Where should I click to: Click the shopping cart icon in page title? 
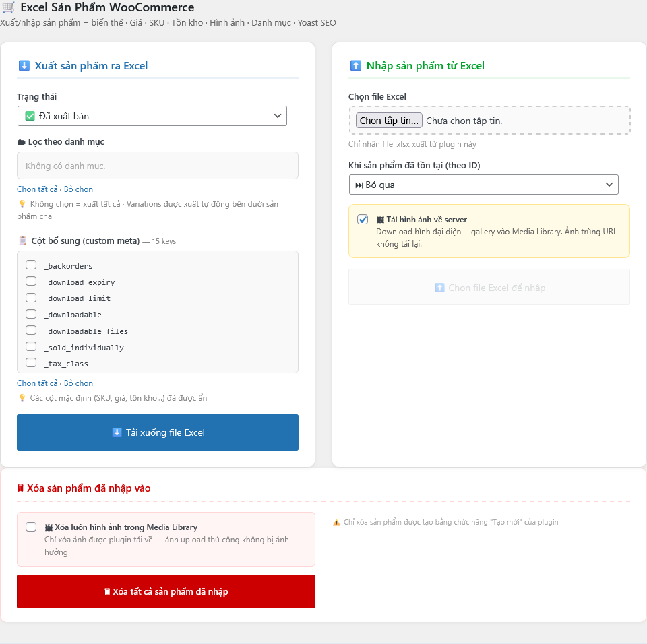pos(8,7)
